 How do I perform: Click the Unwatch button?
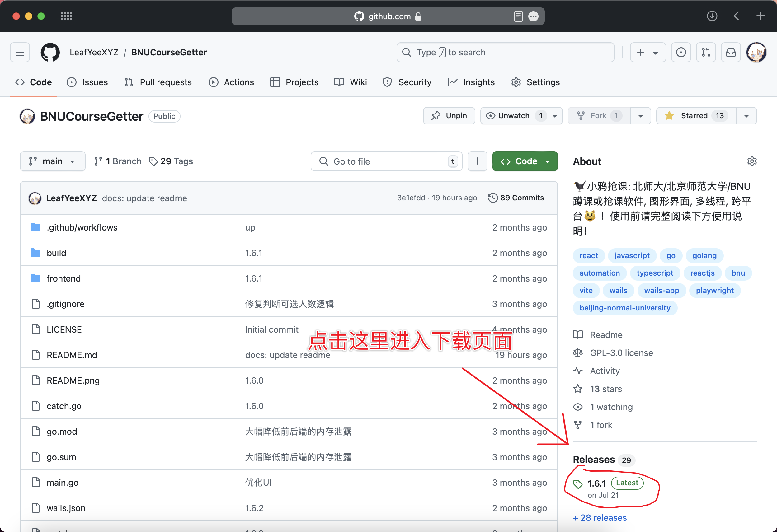point(514,116)
